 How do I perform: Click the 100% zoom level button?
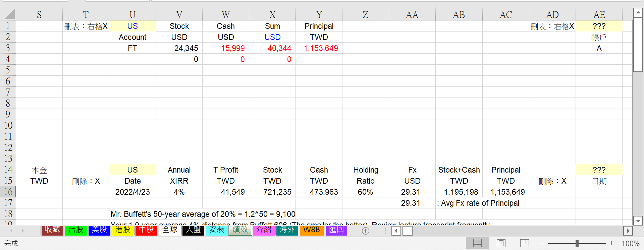click(x=630, y=243)
